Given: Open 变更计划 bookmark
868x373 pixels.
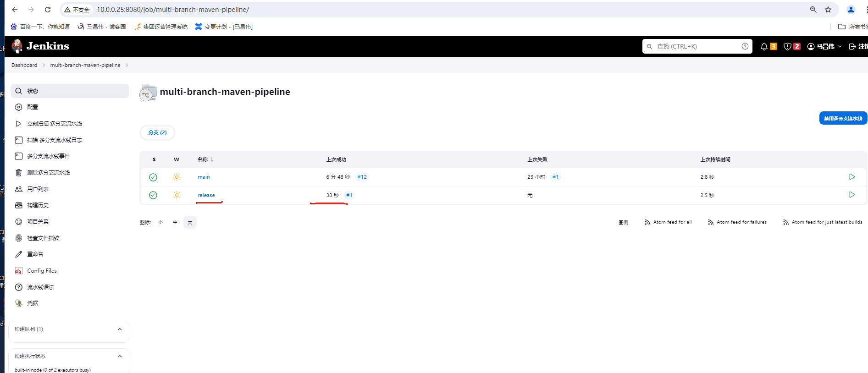Looking at the screenshot, I should pyautogui.click(x=224, y=27).
